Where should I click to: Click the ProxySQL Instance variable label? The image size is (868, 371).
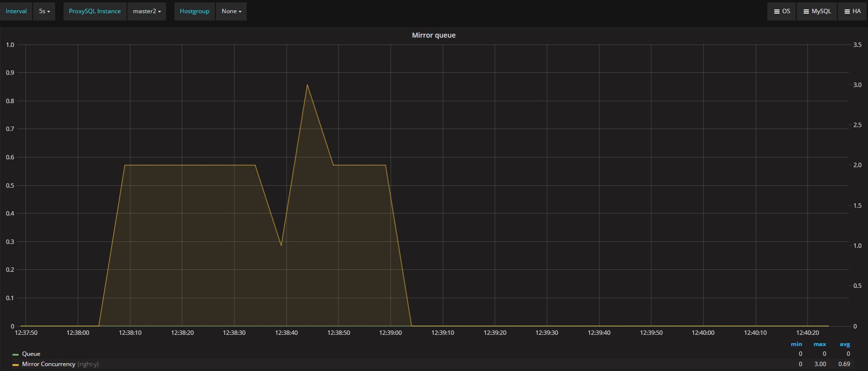tap(95, 11)
